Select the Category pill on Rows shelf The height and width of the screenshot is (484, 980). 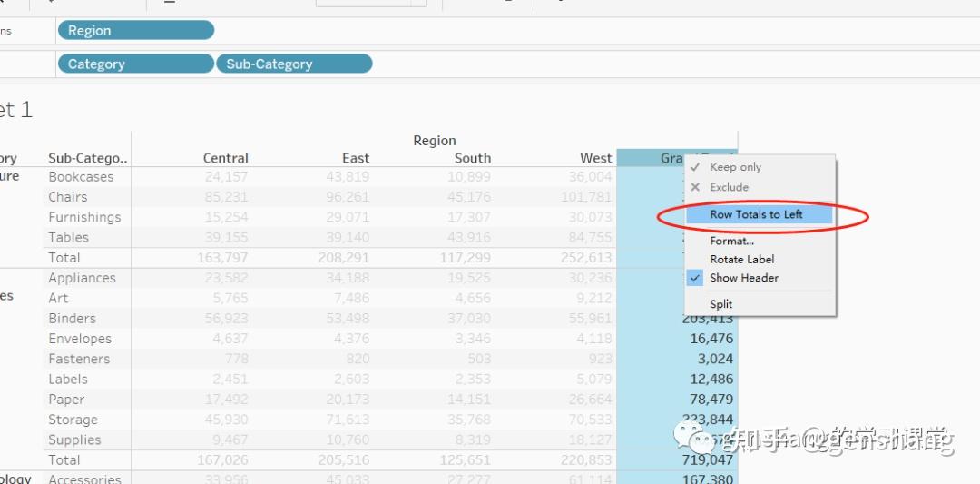click(x=135, y=64)
